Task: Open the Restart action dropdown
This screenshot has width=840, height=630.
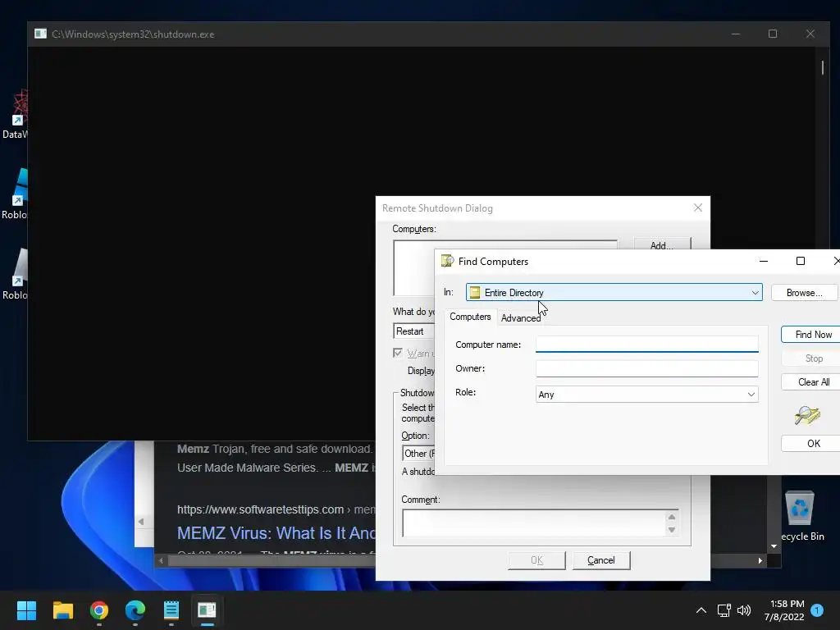Action: click(x=414, y=331)
